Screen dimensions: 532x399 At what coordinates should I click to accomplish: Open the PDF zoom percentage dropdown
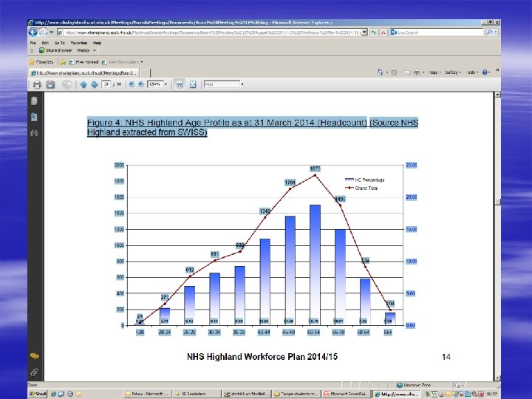click(166, 84)
